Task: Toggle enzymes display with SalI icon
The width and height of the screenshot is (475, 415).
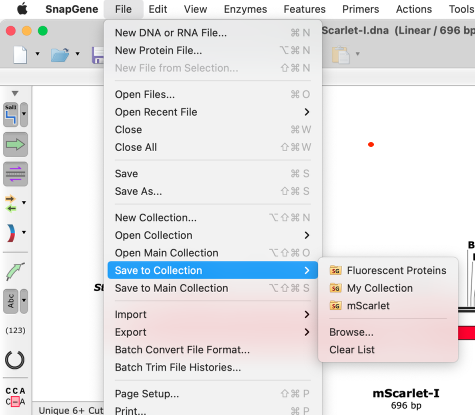Action: [x=11, y=114]
